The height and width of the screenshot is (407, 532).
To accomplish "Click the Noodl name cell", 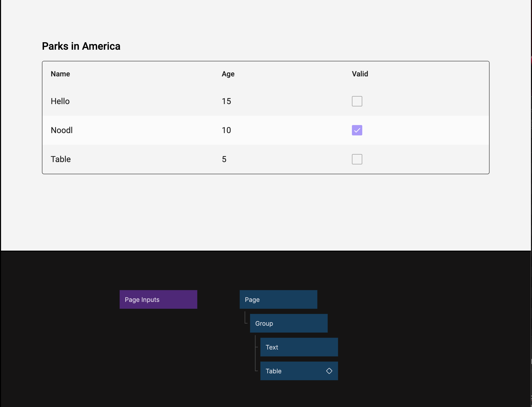I will 62,130.
